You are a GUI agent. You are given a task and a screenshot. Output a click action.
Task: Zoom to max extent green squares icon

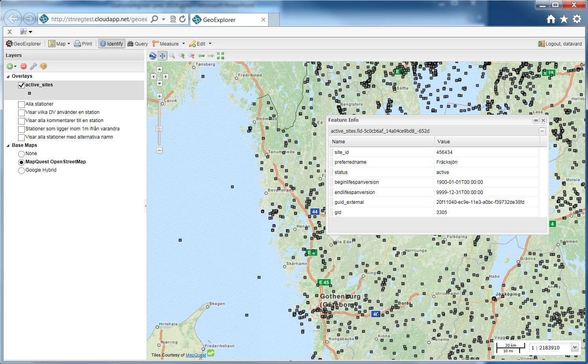(220, 56)
